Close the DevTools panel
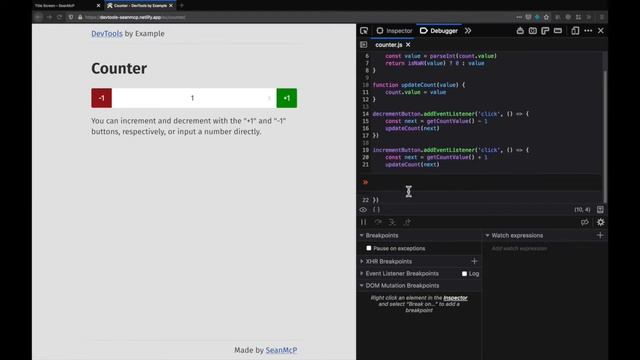This screenshot has width=640, height=360. click(601, 31)
